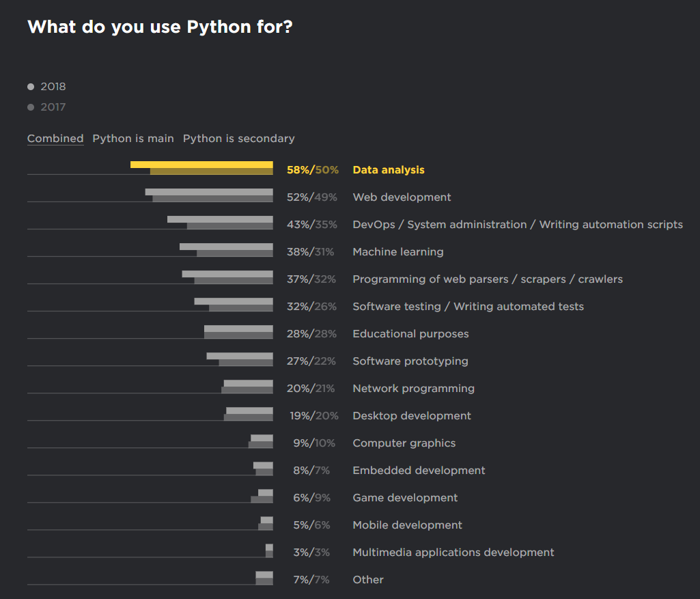Select the Network programming label

pos(413,389)
